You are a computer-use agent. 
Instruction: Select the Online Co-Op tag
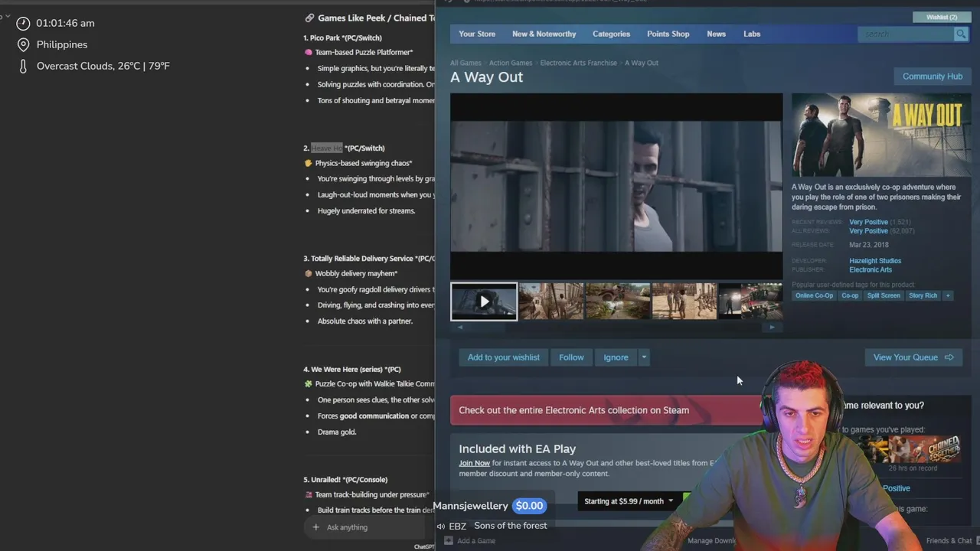click(814, 295)
